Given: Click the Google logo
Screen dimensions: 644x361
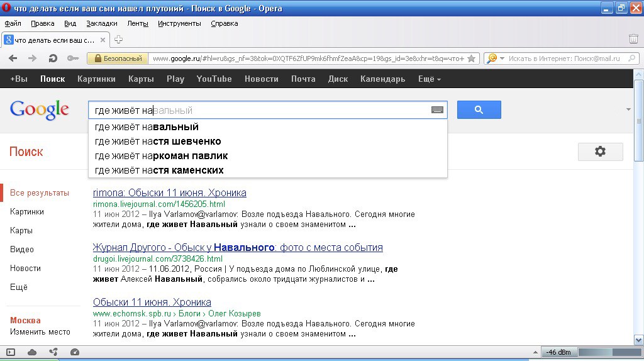Looking at the screenshot, I should point(40,109).
